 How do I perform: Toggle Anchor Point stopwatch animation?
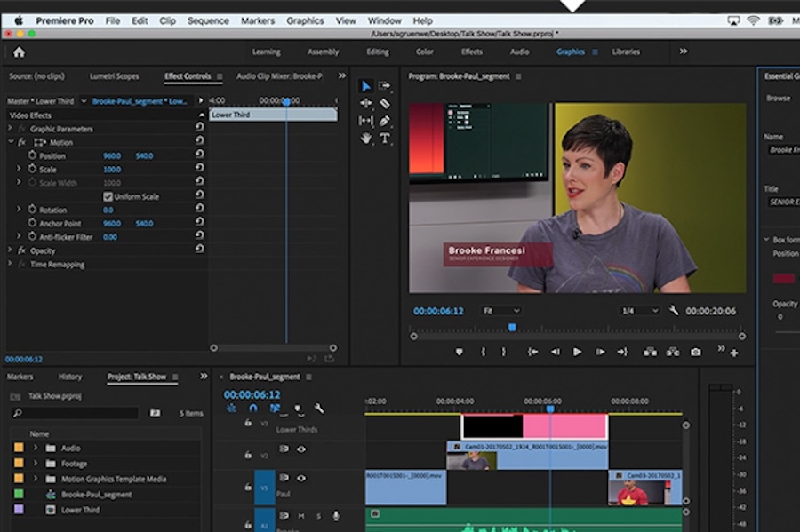32,223
